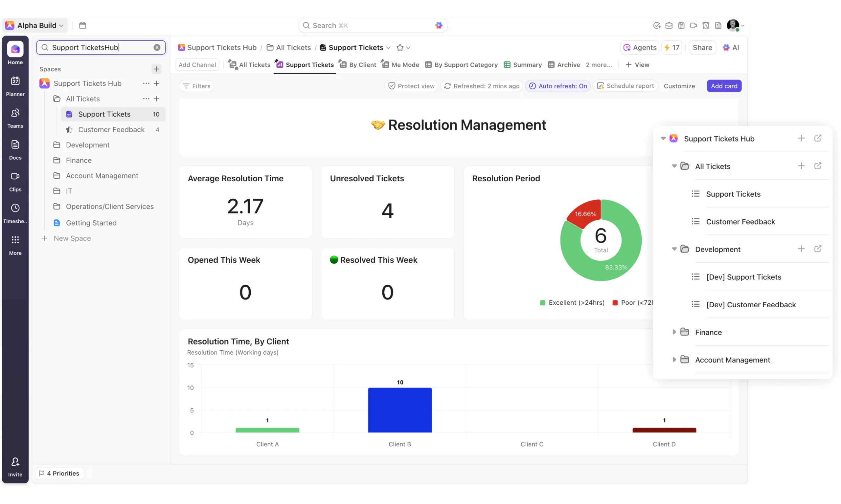
Task: Toggle Auto refresh: On
Action: pyautogui.click(x=558, y=86)
